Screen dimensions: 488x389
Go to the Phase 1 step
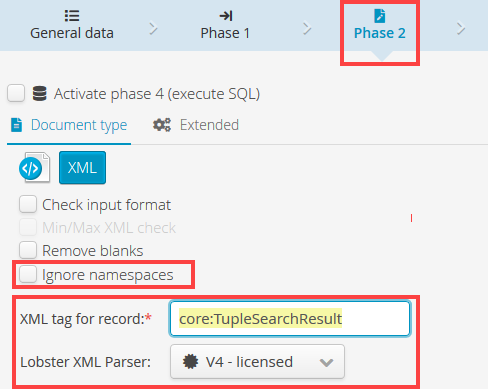[x=225, y=25]
